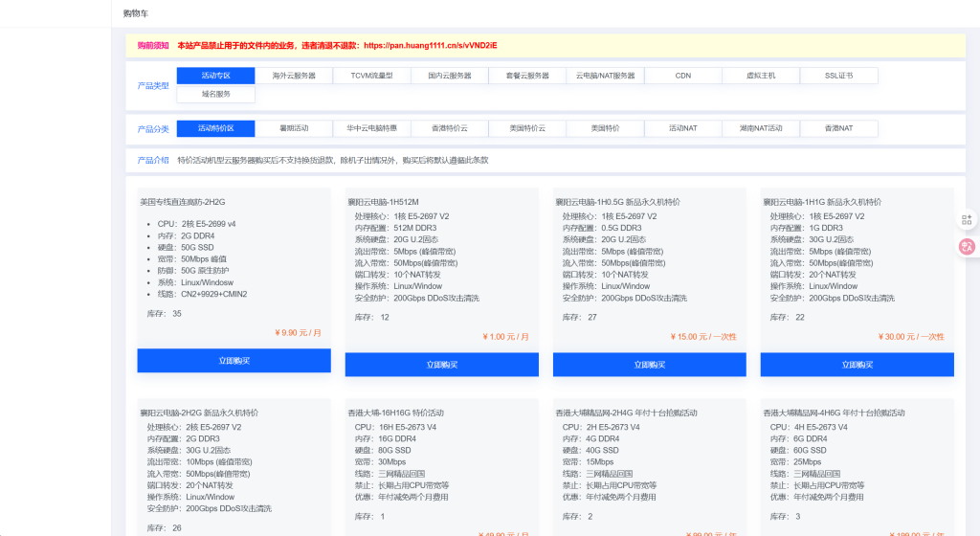This screenshot has height=536, width=980.
Task: Click the 库存: 22 stock value
Action: point(787,318)
